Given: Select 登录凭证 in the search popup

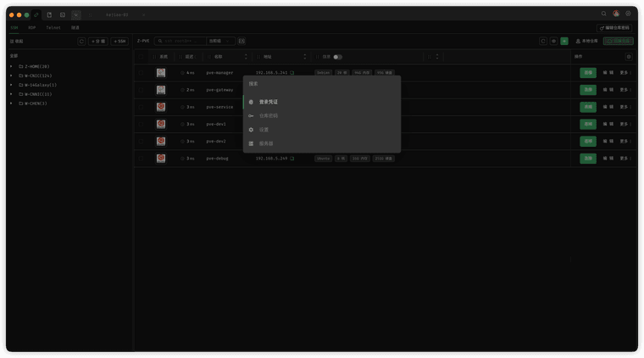Looking at the screenshot, I should coord(269,102).
